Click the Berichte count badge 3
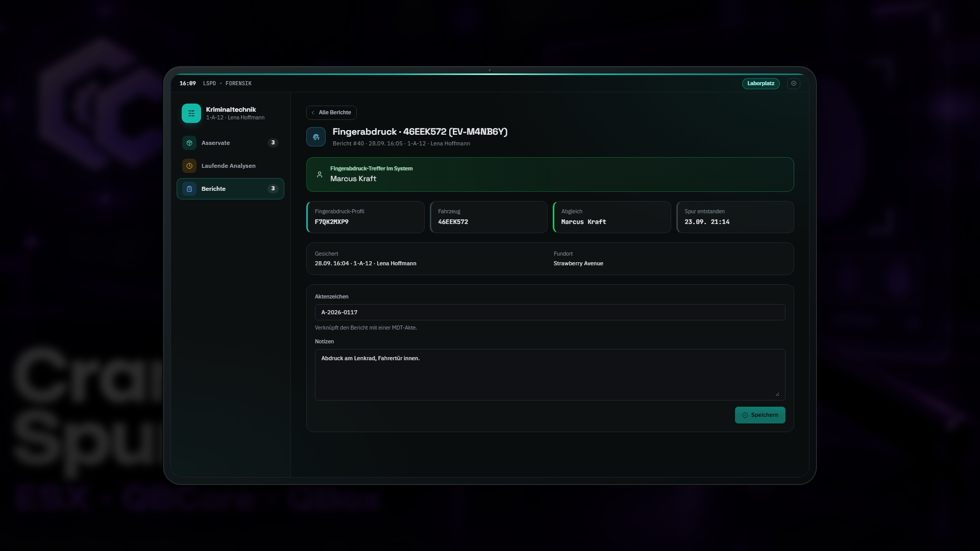The height and width of the screenshot is (551, 980). [x=273, y=189]
